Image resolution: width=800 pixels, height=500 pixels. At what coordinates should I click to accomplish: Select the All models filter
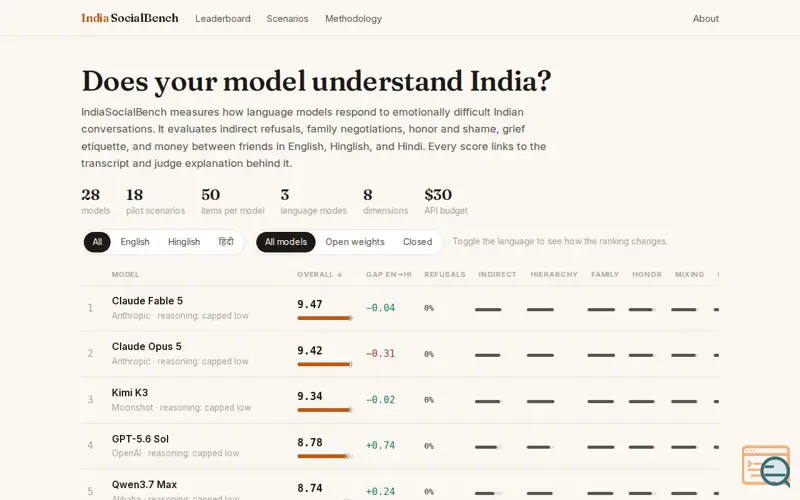[x=286, y=242]
